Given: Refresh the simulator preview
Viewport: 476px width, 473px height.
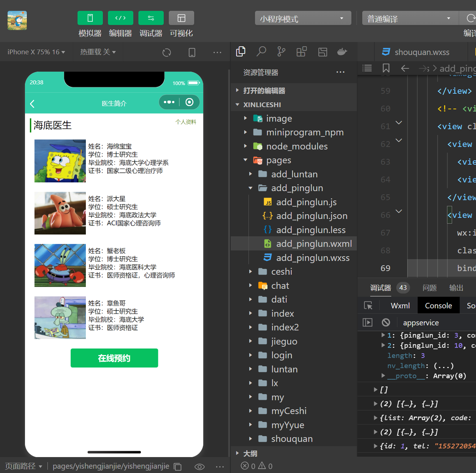Looking at the screenshot, I should click(167, 52).
